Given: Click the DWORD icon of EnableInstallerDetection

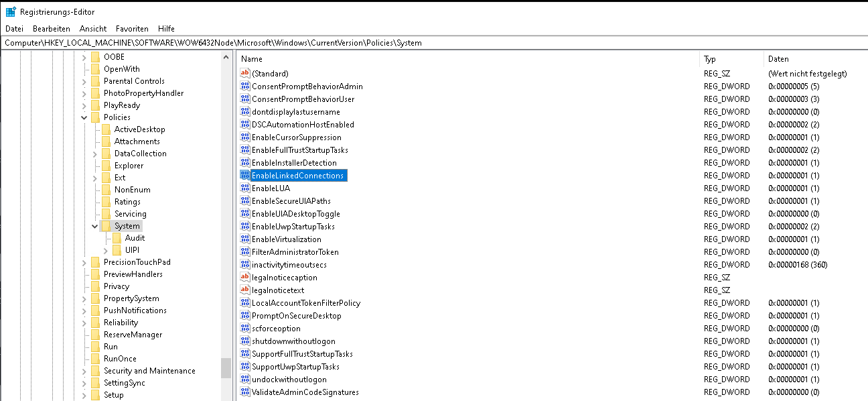Looking at the screenshot, I should pos(244,162).
